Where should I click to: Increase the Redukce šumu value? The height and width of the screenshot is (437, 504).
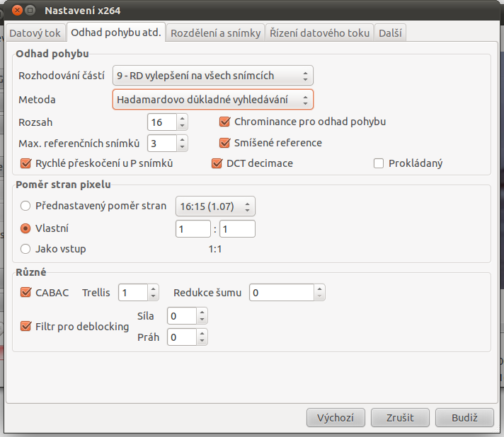point(319,289)
